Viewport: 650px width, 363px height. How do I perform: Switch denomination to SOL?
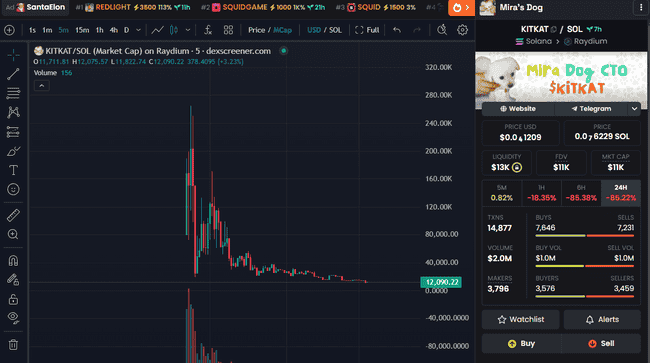tap(335, 30)
